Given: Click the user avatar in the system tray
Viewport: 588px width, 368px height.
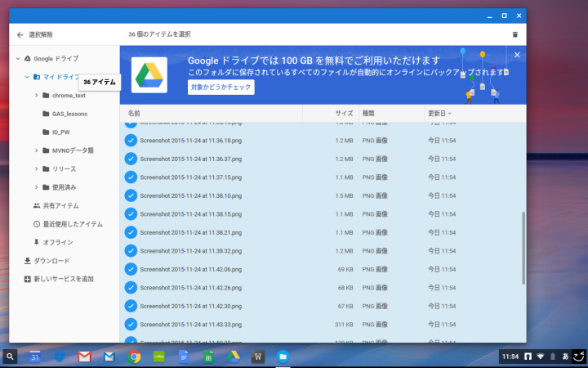Looking at the screenshot, I should pyautogui.click(x=579, y=357).
